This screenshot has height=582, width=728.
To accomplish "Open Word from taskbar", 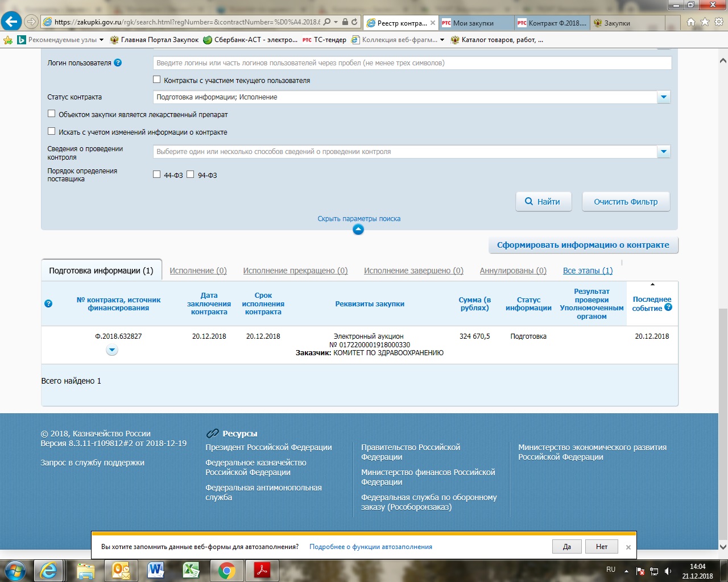I will coord(156,571).
